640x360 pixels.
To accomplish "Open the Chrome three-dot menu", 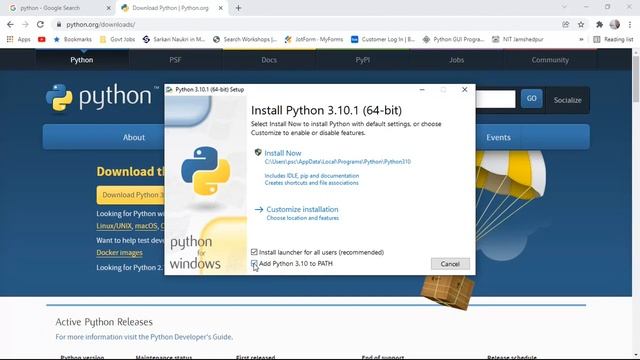I will [630, 24].
